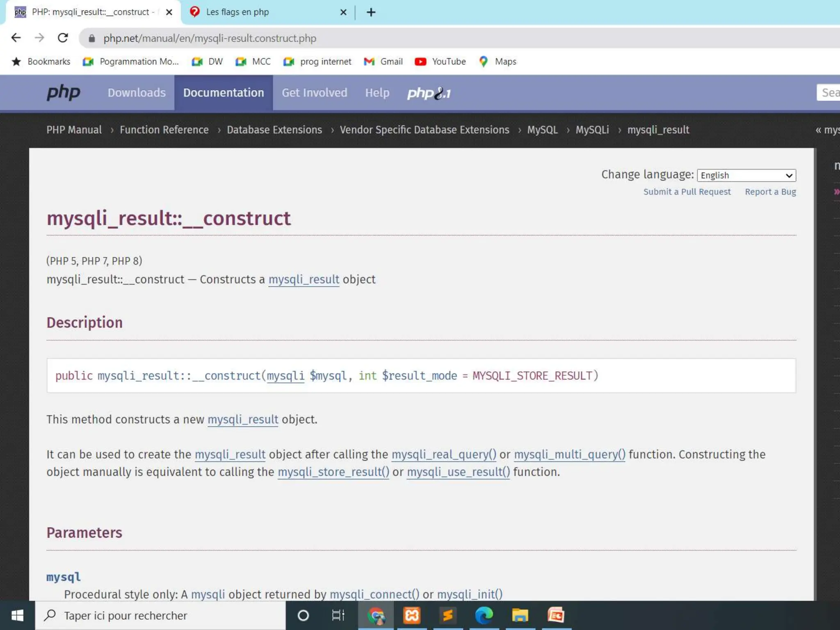Open Microsoft Edge from taskbar
Viewport: 840px width, 630px height.
(x=484, y=615)
